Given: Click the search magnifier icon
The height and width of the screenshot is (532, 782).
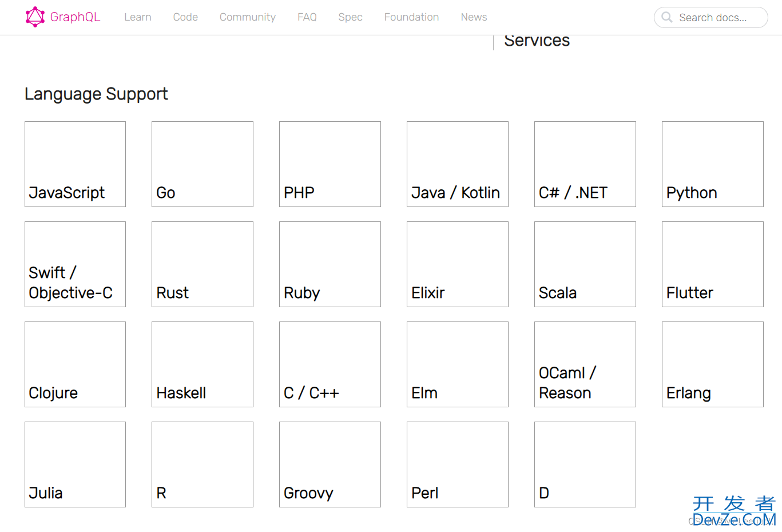Looking at the screenshot, I should click(666, 17).
